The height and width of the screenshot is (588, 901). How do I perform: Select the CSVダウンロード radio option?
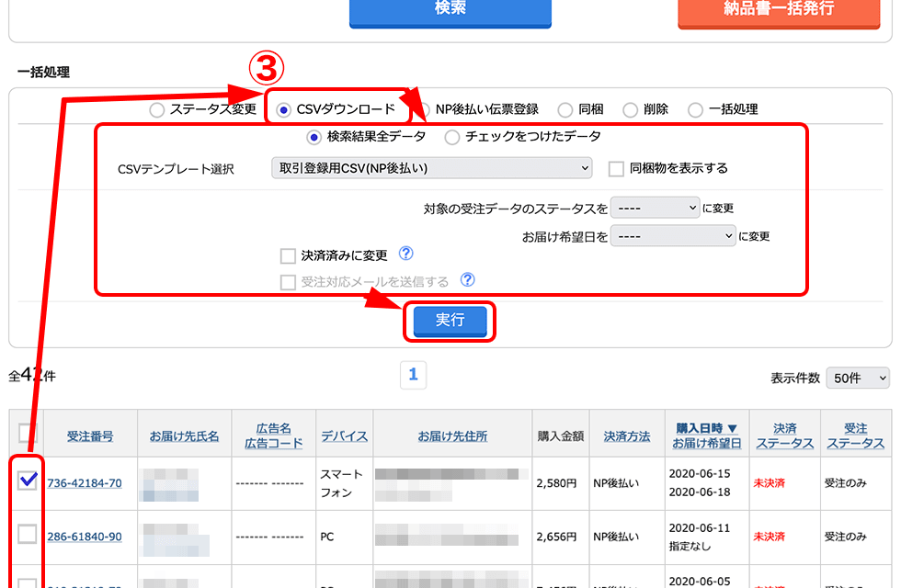pyautogui.click(x=283, y=109)
